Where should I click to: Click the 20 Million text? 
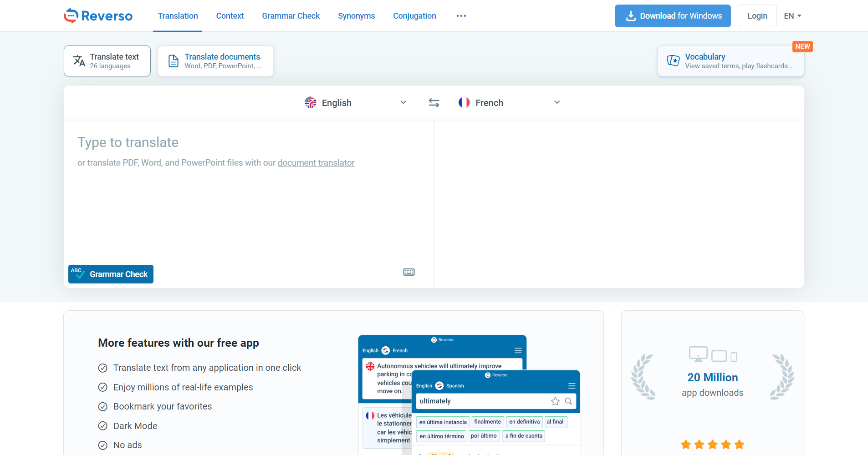713,377
